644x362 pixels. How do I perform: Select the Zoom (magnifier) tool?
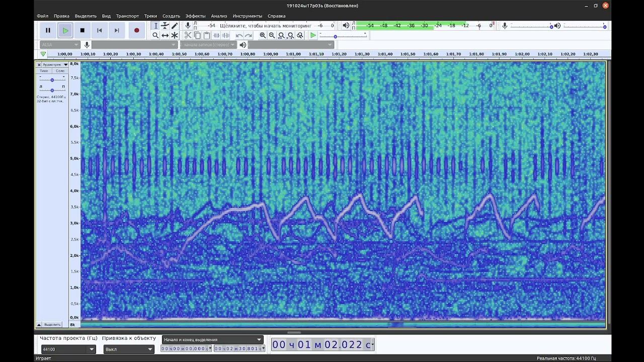tap(155, 35)
